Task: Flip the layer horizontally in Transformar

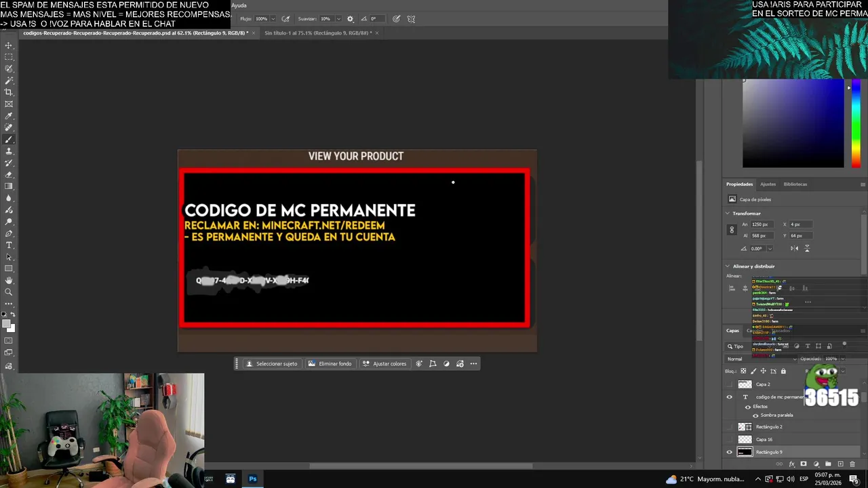Action: 795,249
